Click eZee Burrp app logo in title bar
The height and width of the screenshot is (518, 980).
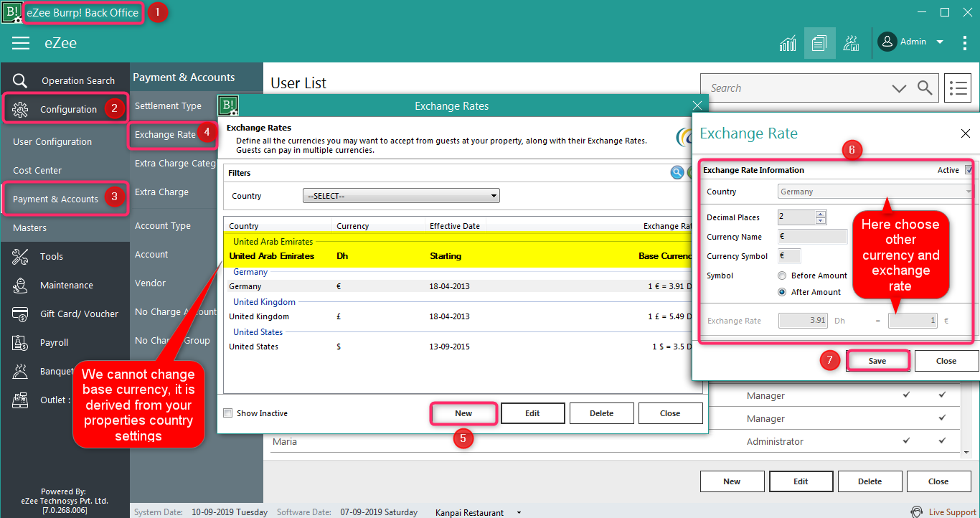coord(12,12)
